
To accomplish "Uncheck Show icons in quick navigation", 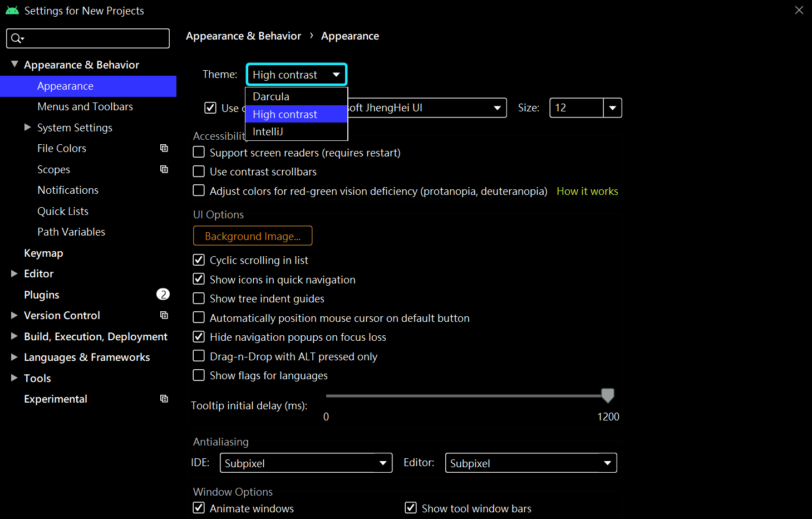I will (x=199, y=279).
